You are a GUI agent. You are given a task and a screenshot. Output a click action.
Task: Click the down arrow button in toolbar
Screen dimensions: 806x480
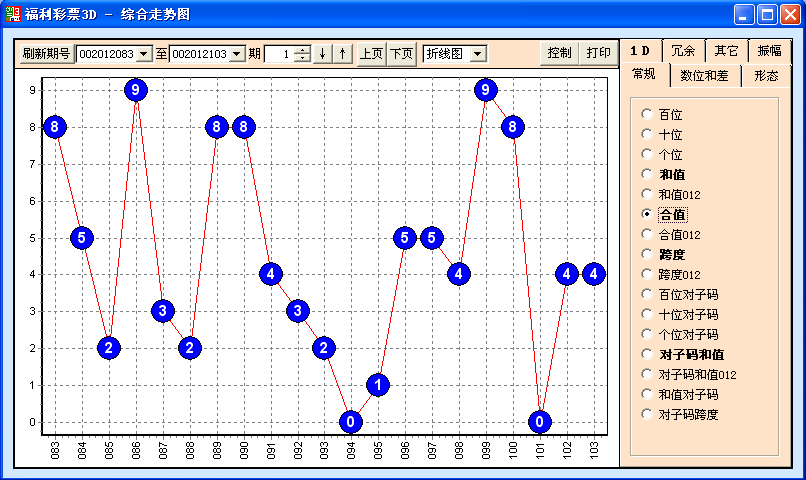coord(323,53)
